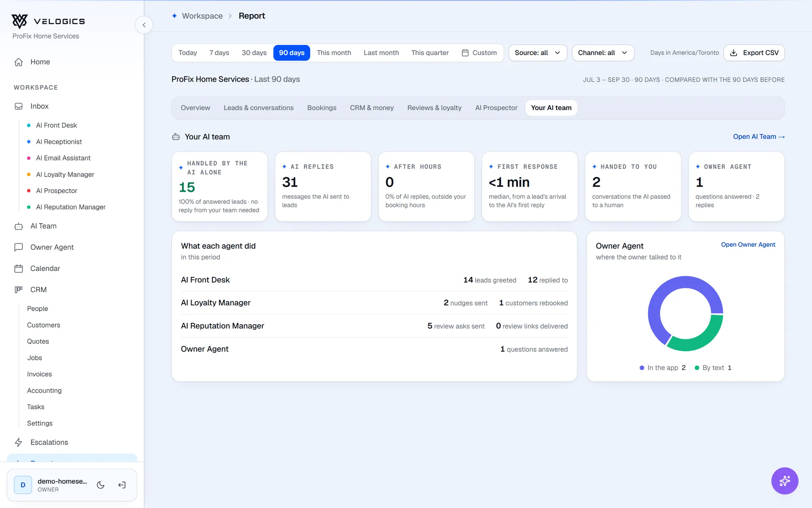Click the demo-homese avatar D badge
This screenshot has width=812, height=508.
tap(23, 485)
